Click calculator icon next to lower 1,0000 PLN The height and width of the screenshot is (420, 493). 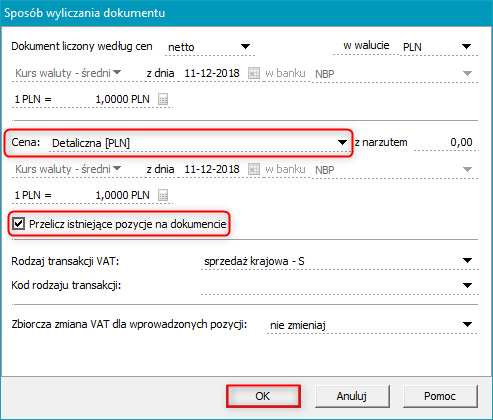[x=163, y=195]
